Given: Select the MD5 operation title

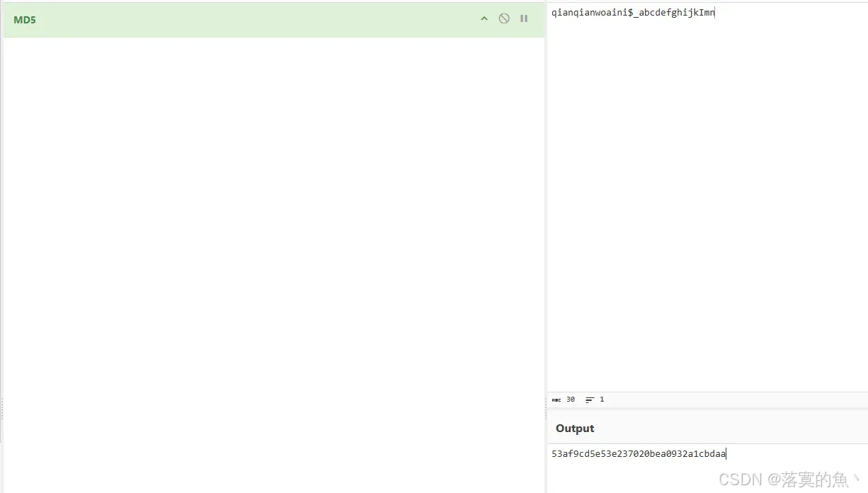Looking at the screenshot, I should coord(25,20).
